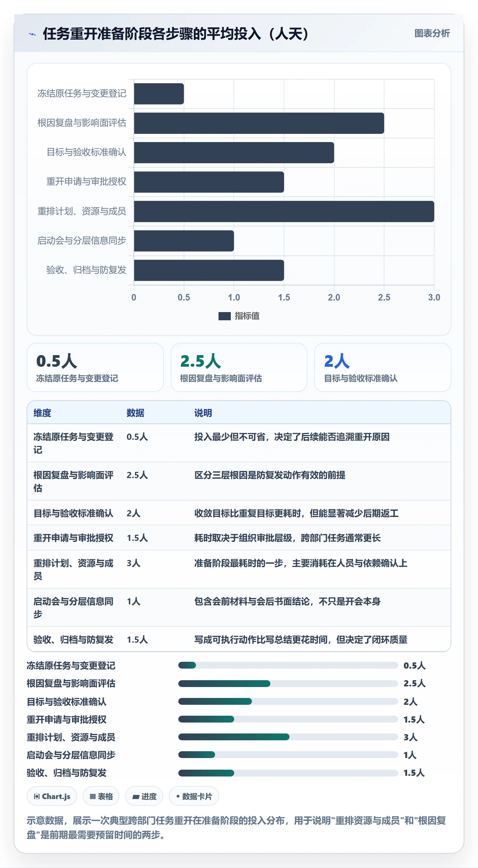Viewport: 478px width, 868px height.
Task: Click the progress bar for 冻结原任务与变更登记
Action: 288,665
